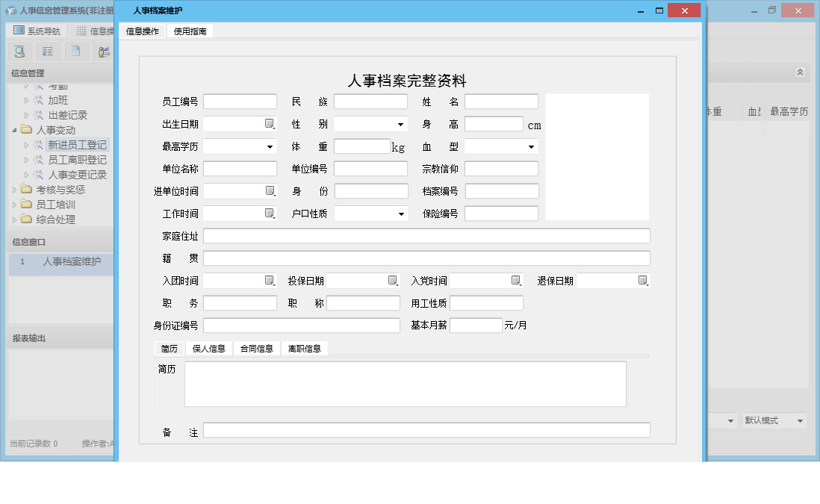Open the 退保日期 date picker

point(642,280)
